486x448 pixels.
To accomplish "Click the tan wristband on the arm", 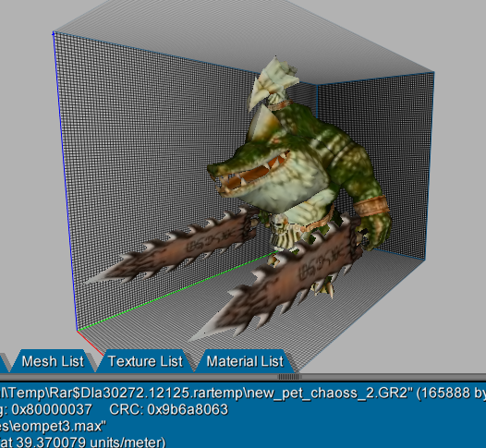I will (371, 206).
